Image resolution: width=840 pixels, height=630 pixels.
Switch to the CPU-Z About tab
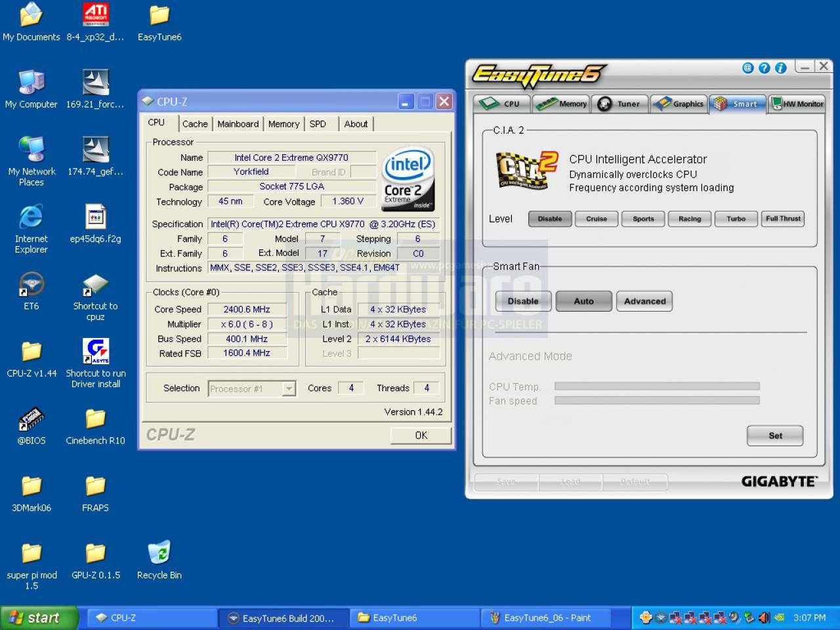tap(356, 123)
